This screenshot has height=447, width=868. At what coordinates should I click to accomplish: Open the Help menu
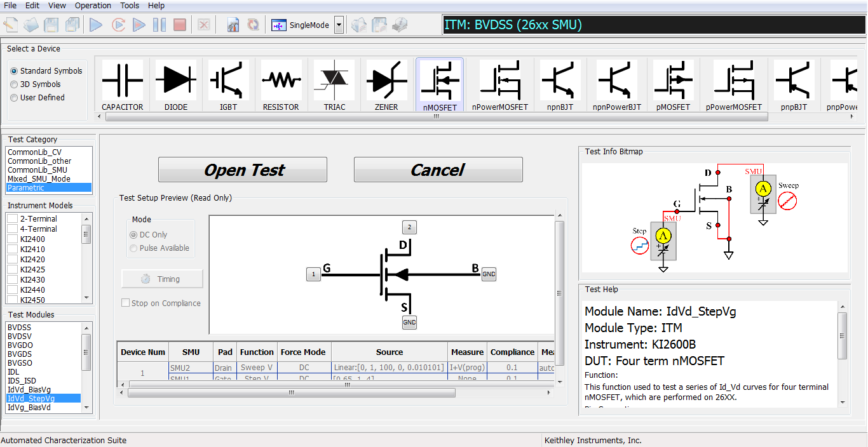pyautogui.click(x=156, y=6)
